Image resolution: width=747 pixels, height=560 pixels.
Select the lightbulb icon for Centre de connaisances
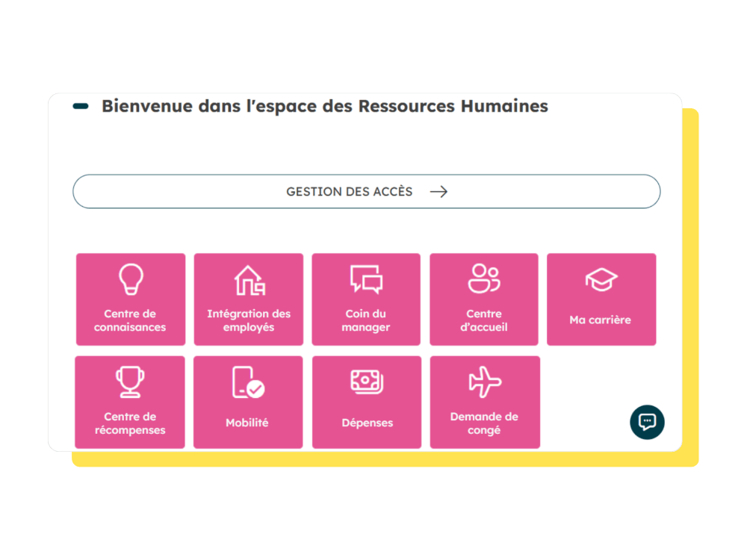point(130,280)
